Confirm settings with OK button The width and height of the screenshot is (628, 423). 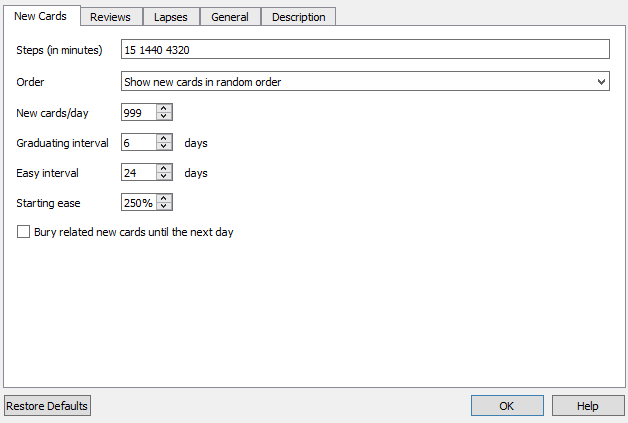click(507, 406)
